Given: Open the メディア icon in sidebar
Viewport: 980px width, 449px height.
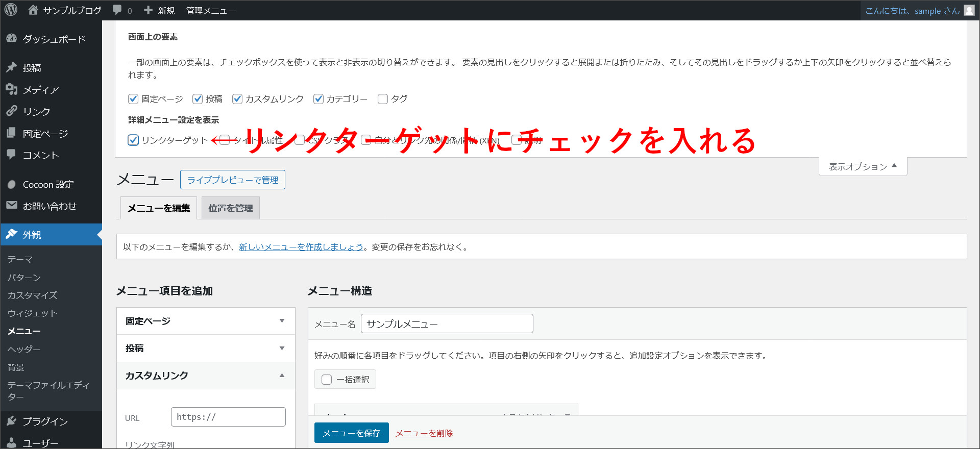Looking at the screenshot, I should pyautogui.click(x=11, y=89).
